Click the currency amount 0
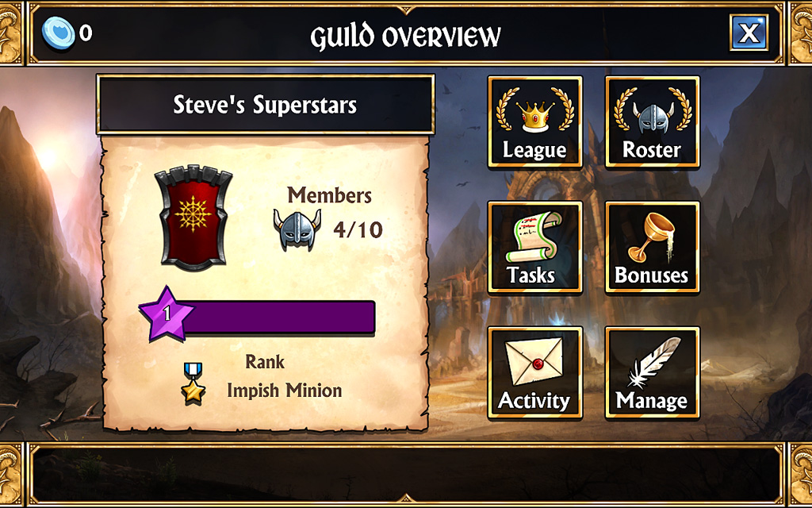 click(86, 33)
